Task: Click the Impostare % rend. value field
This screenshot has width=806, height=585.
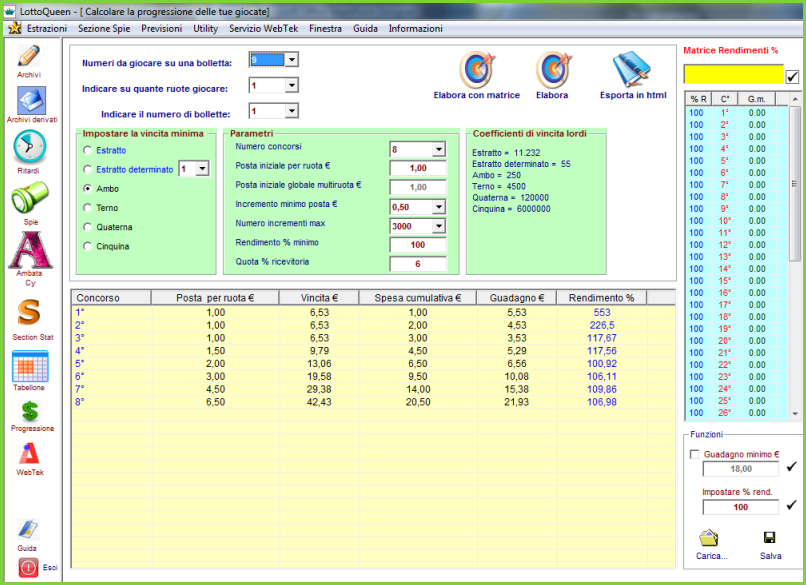Action: click(741, 507)
